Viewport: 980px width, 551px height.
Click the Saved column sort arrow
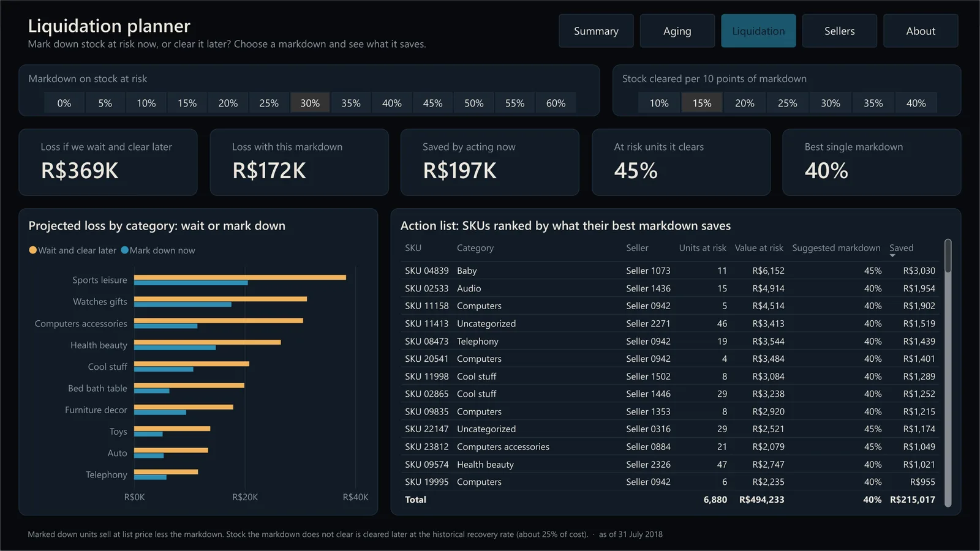892,255
